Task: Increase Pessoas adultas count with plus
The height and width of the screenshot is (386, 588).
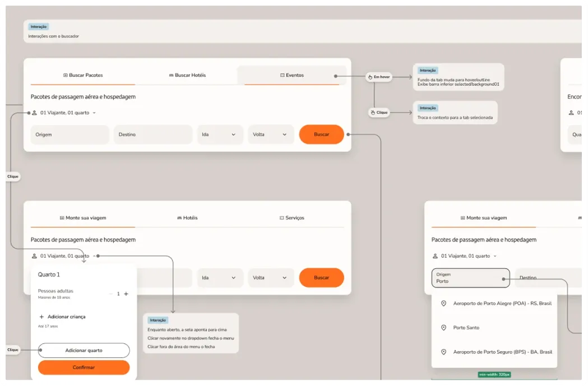Action: pyautogui.click(x=126, y=294)
